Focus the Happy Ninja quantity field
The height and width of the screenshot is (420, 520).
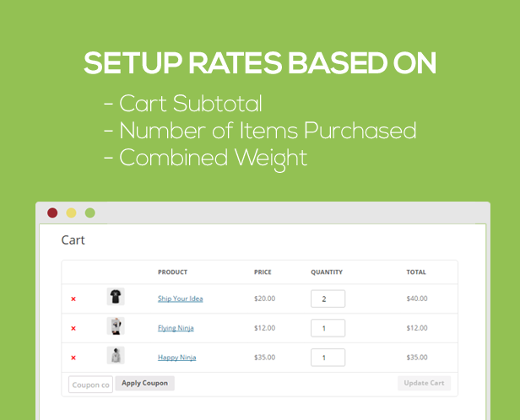tap(328, 358)
